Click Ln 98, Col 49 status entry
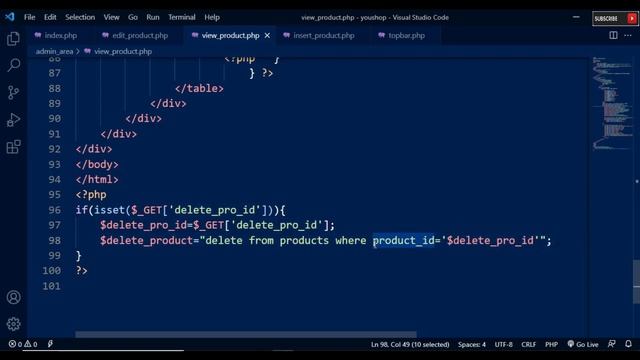640x360 pixels. point(410,344)
